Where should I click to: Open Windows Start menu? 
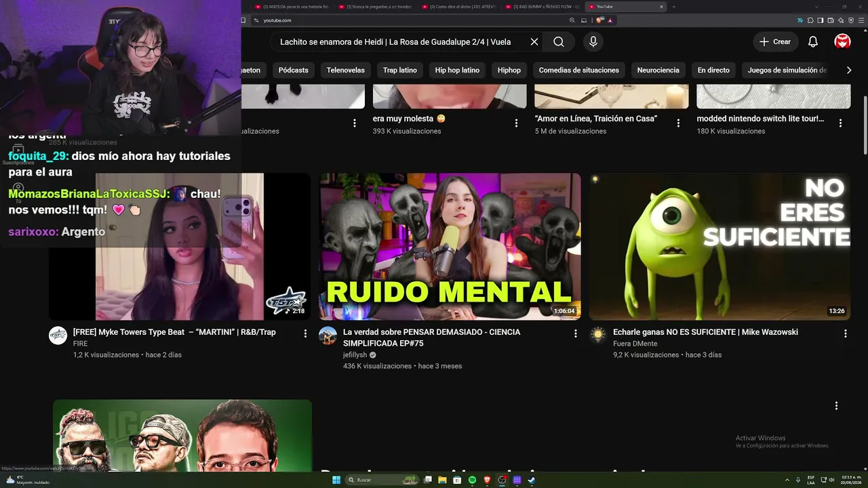[336, 480]
